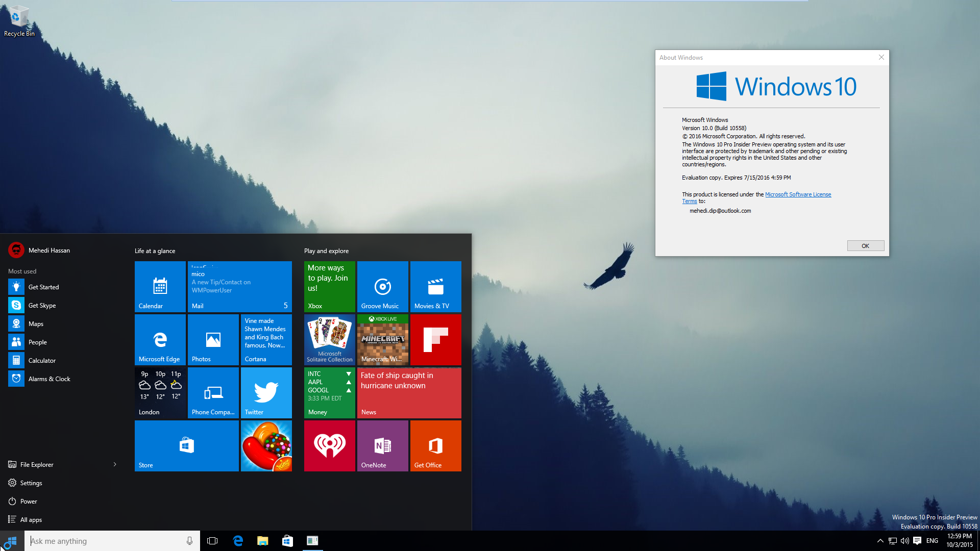Open the Calendar tile
Image resolution: width=980 pixels, height=551 pixels.
[x=160, y=286]
